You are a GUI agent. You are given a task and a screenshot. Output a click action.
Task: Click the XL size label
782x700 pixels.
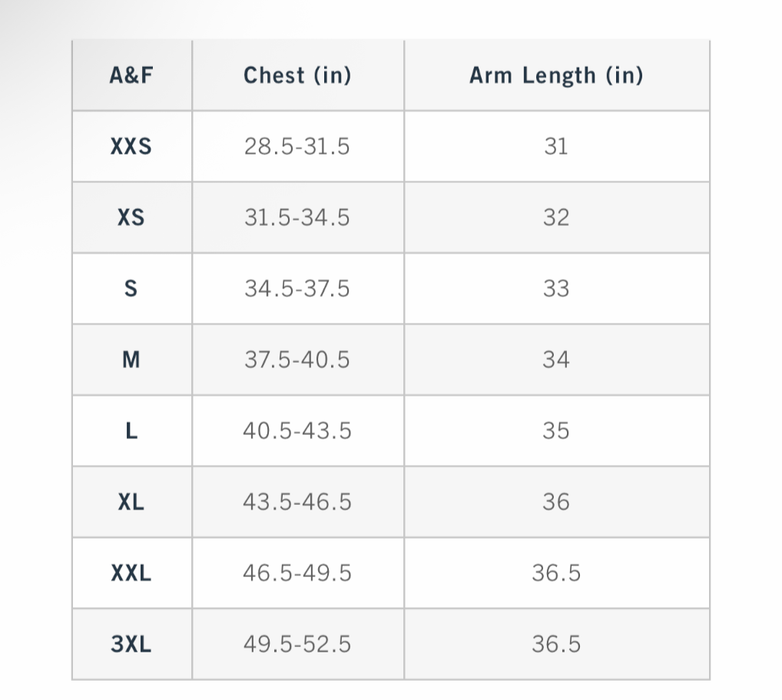click(x=131, y=502)
